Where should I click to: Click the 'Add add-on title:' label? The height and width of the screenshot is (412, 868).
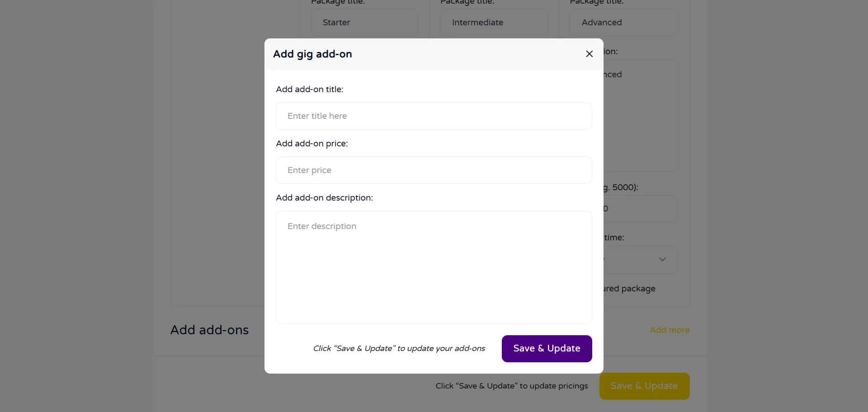pos(310,89)
